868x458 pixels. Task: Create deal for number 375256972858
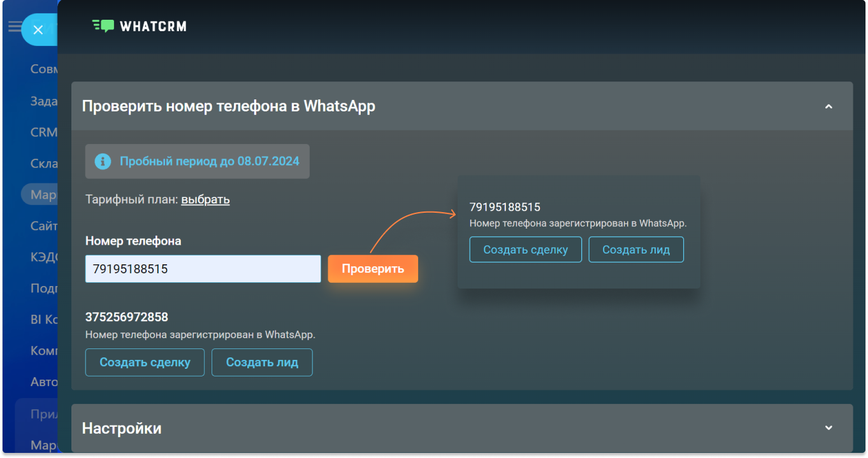point(145,362)
